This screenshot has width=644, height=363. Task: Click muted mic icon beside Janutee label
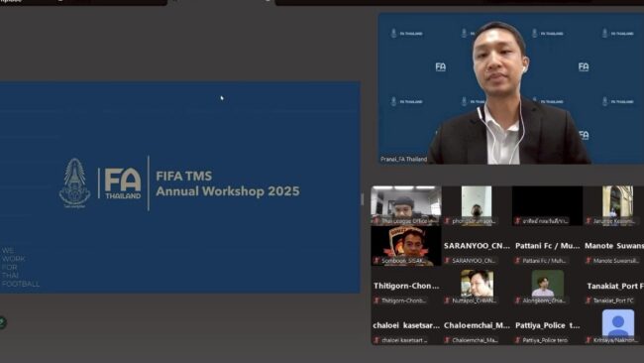[589, 221]
